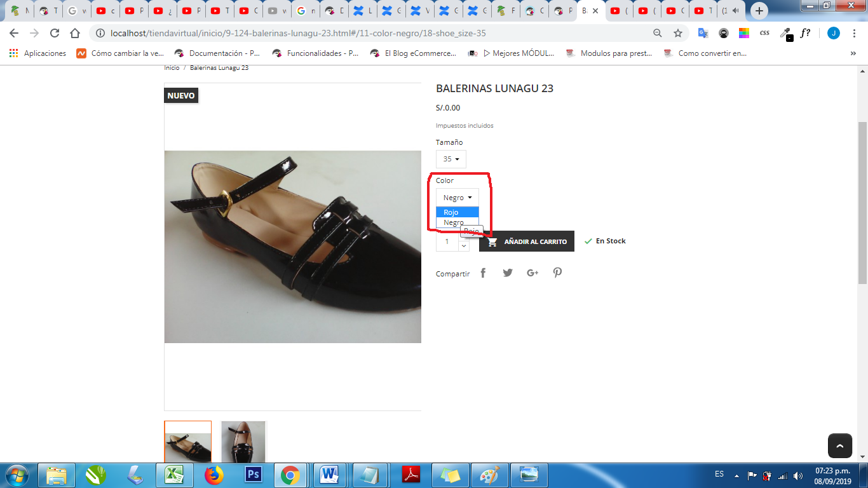Add the product with Añadir al carrito
This screenshot has width=868, height=488.
(x=527, y=241)
